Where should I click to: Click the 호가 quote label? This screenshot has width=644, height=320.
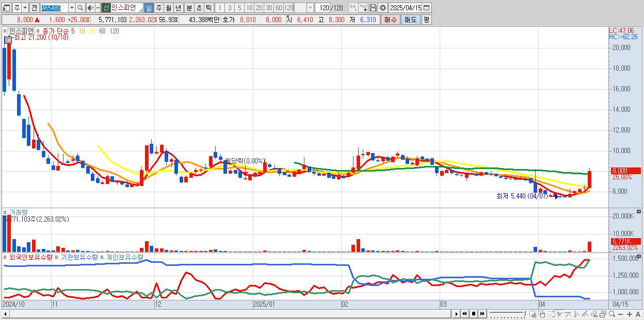pos(229,19)
